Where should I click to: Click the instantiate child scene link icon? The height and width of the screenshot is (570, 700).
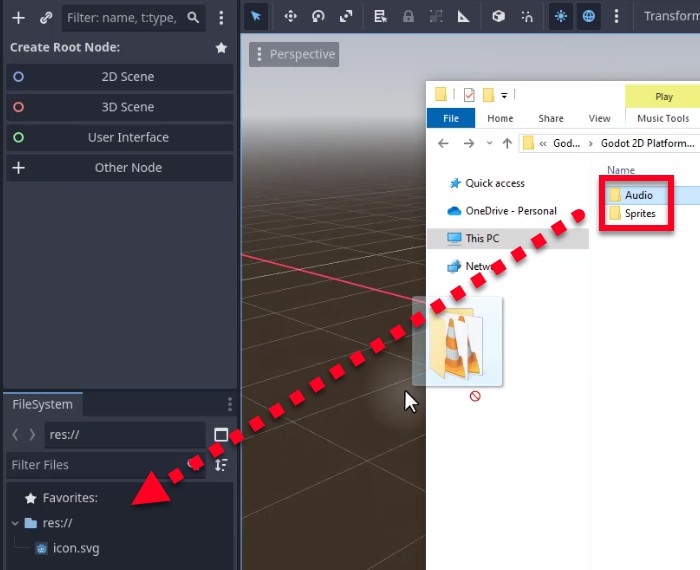coord(46,18)
